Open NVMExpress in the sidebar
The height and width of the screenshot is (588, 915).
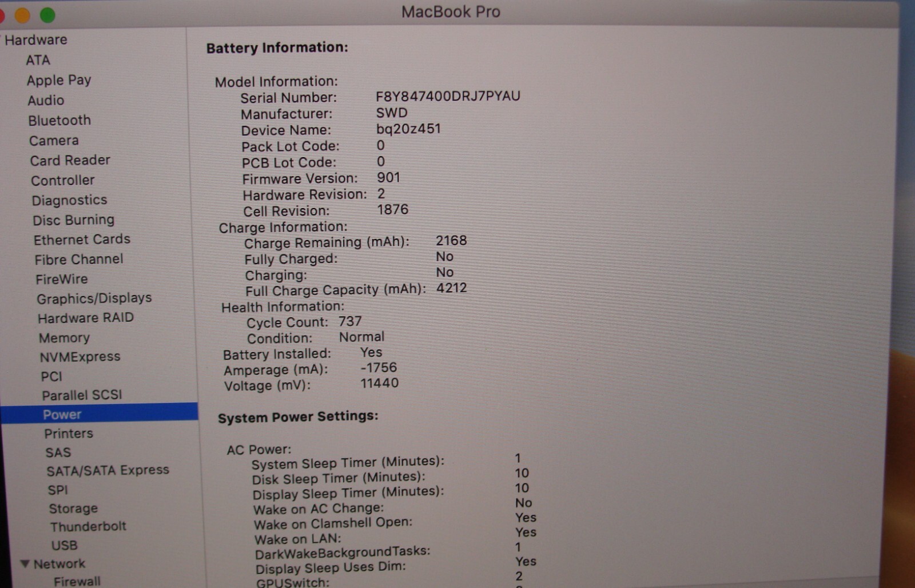point(80,357)
